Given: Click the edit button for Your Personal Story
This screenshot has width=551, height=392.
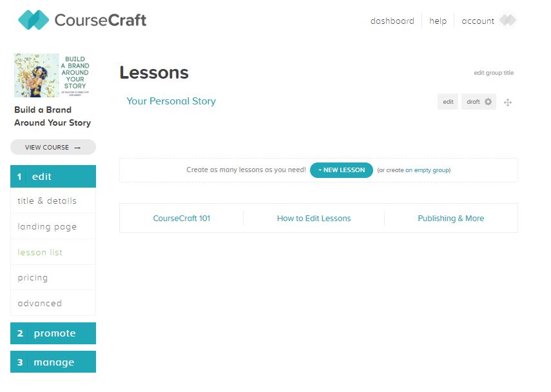Looking at the screenshot, I should pyautogui.click(x=448, y=102).
